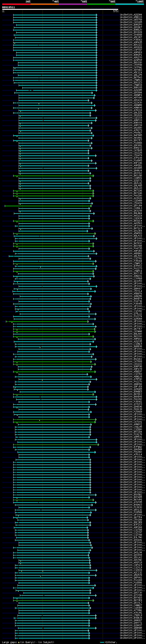Select hit label UniRef100_C0PT87
The image size is (146, 644).
click(x=131, y=50)
